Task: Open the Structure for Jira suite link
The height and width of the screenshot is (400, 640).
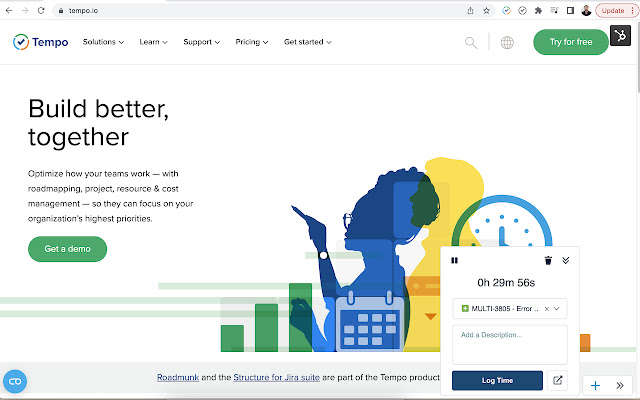Action: 276,378
